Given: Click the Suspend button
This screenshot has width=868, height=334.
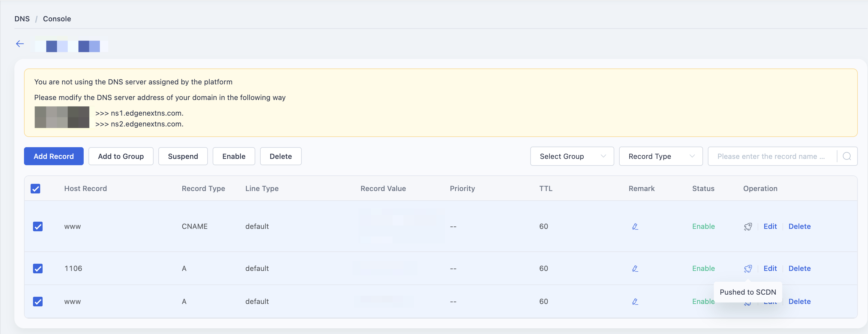Looking at the screenshot, I should click(183, 156).
